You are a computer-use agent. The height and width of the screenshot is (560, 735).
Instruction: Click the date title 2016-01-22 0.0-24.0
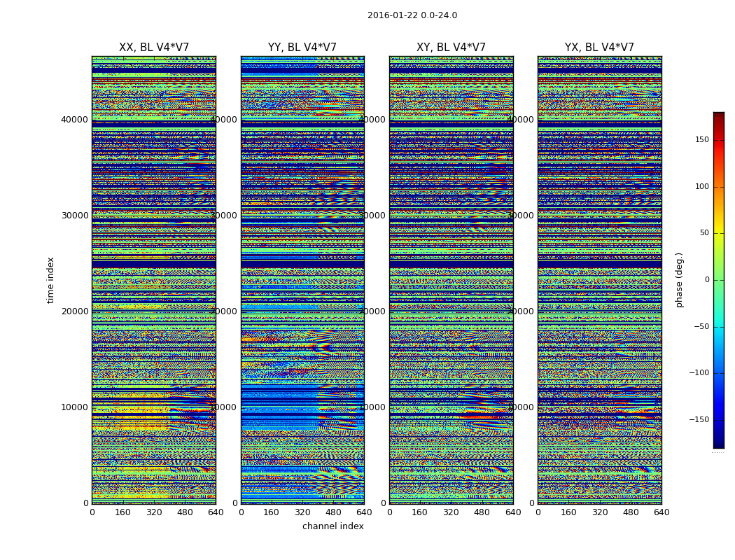[x=412, y=15]
